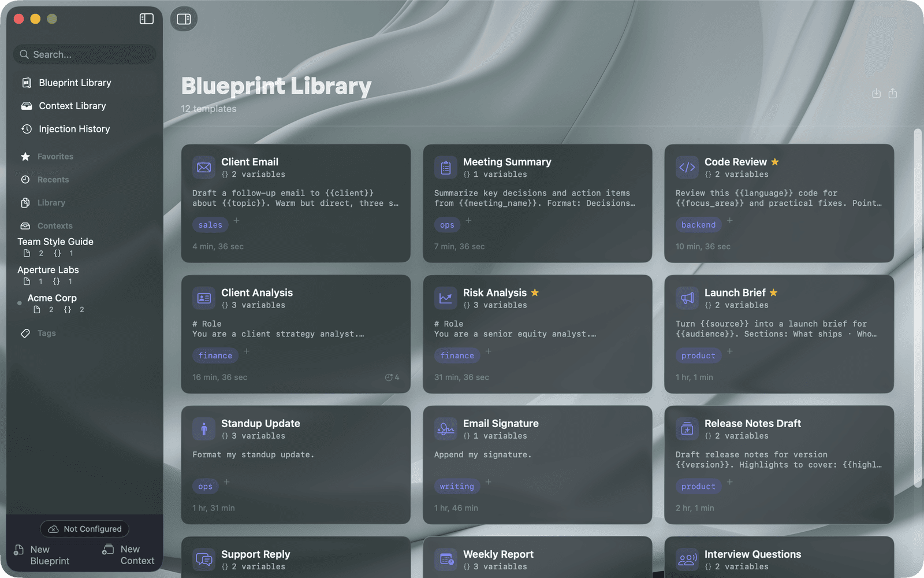Click the backend tag on Code Review

pos(698,225)
